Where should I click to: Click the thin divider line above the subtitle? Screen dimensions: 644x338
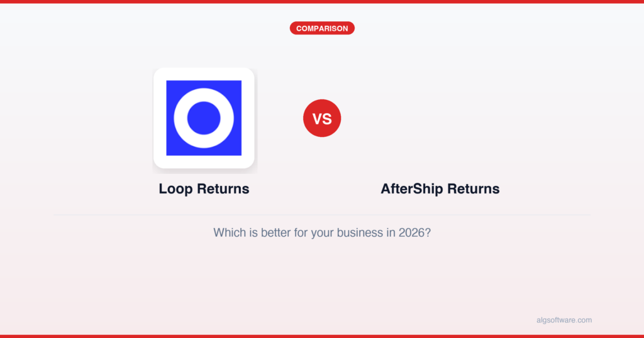322,215
